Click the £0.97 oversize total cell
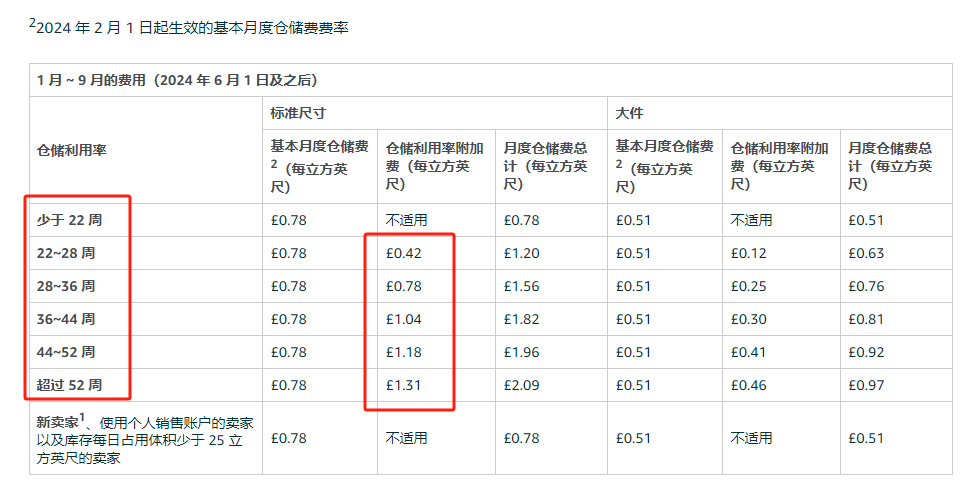 (x=865, y=385)
